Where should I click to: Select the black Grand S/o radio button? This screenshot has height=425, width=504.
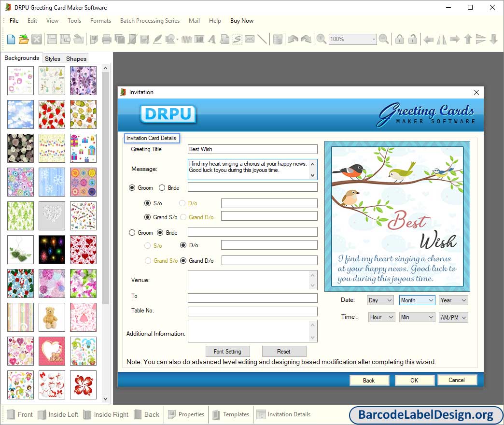(148, 217)
